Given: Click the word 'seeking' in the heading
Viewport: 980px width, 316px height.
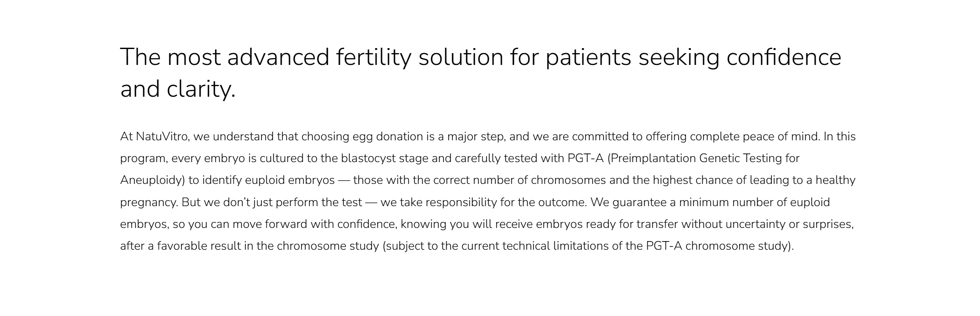Looking at the screenshot, I should click(x=679, y=58).
